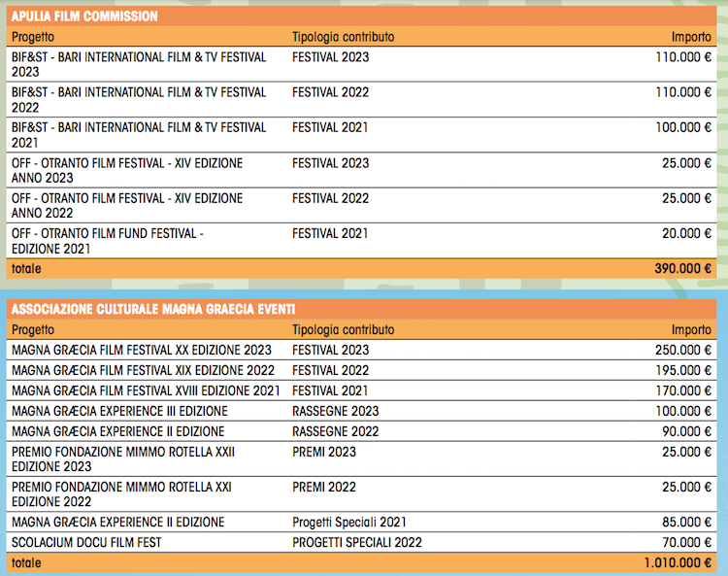Screen dimensions: 728x576
Task: Select FESTIVAL 2023 in the Otranto Anno 2023 row
Action: [x=330, y=163]
